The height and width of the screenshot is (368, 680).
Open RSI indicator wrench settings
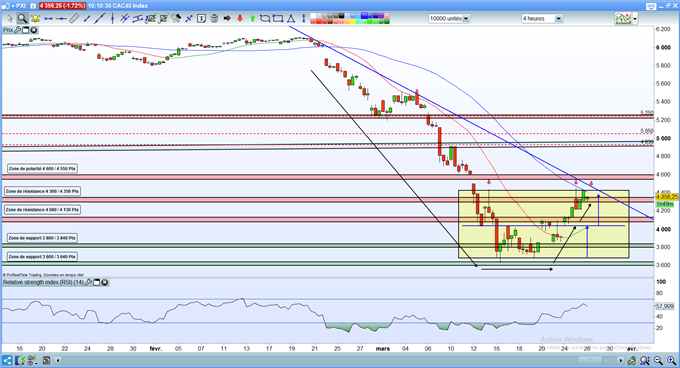point(88,283)
